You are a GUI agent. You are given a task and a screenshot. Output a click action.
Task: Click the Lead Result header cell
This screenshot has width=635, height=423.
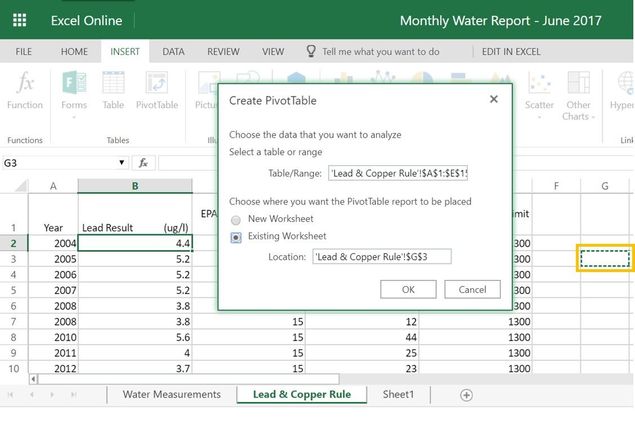coord(135,215)
